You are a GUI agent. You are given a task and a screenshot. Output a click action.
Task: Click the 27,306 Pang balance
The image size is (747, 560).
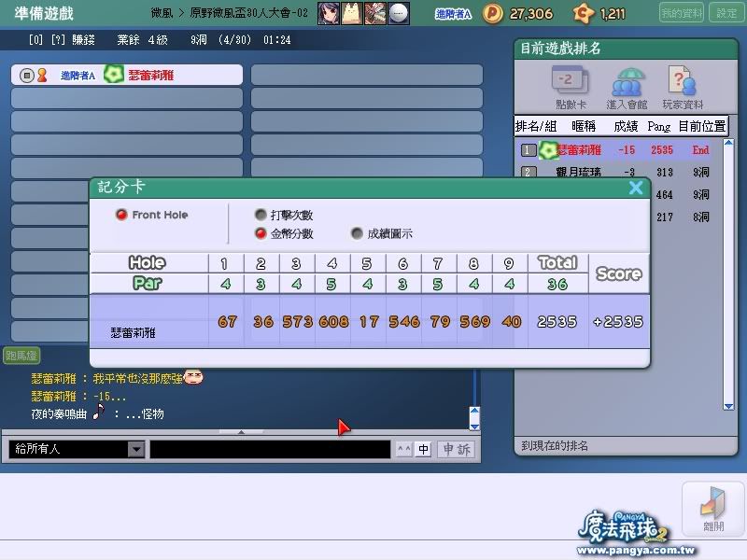point(531,14)
